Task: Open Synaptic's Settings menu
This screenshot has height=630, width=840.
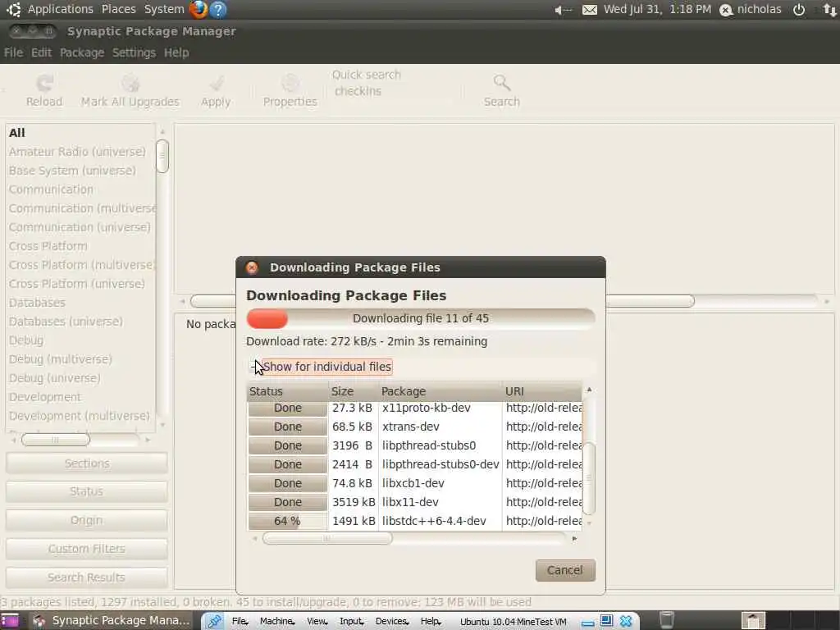Action: coord(134,52)
